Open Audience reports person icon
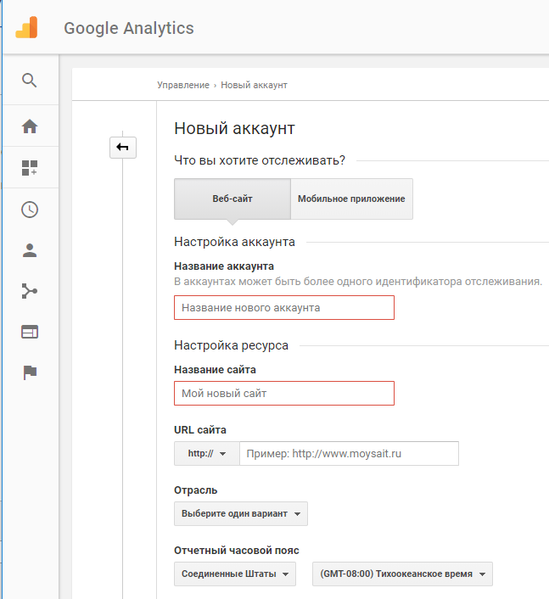 pos(29,251)
